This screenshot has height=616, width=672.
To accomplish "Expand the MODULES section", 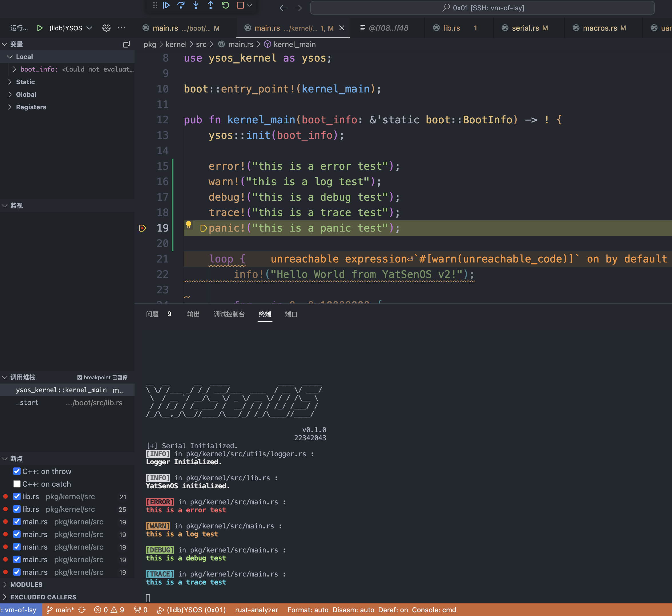I will pos(5,585).
